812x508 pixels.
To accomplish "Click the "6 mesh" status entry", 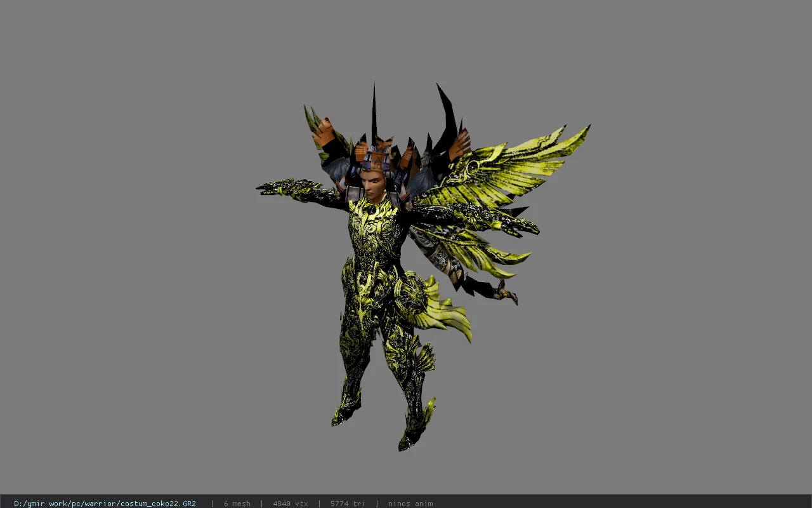I will (x=237, y=504).
